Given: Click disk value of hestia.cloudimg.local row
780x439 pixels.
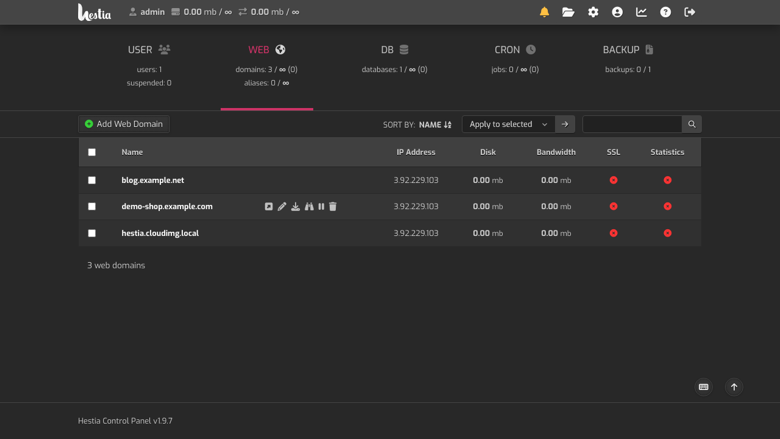Looking at the screenshot, I should coord(488,233).
